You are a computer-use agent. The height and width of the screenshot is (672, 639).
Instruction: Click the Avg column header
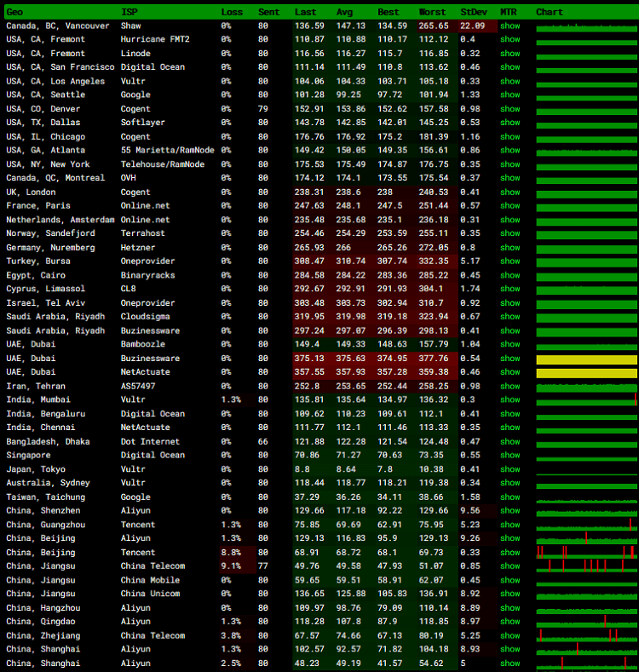344,12
